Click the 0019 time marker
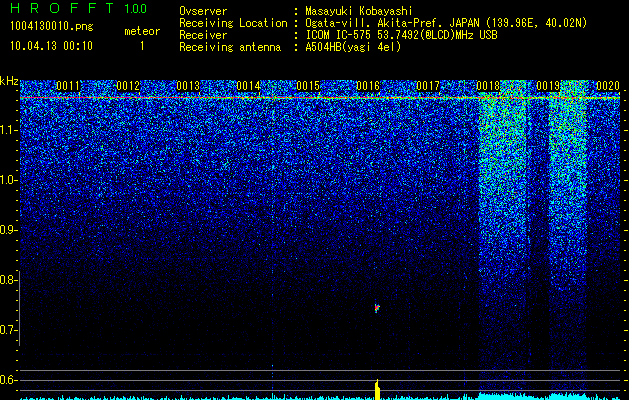 (548, 86)
